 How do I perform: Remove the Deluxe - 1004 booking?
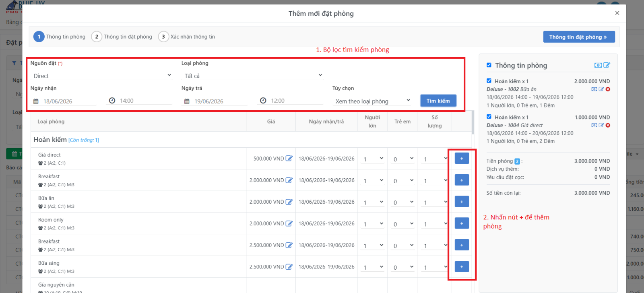coord(608,125)
